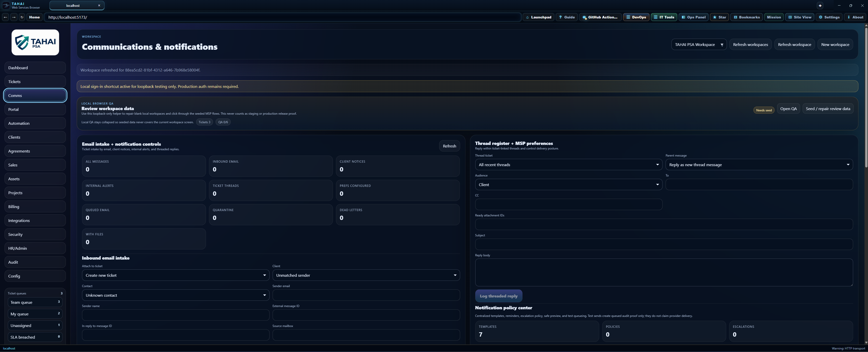Open Security in the sidebar
The image size is (868, 352).
pos(35,234)
